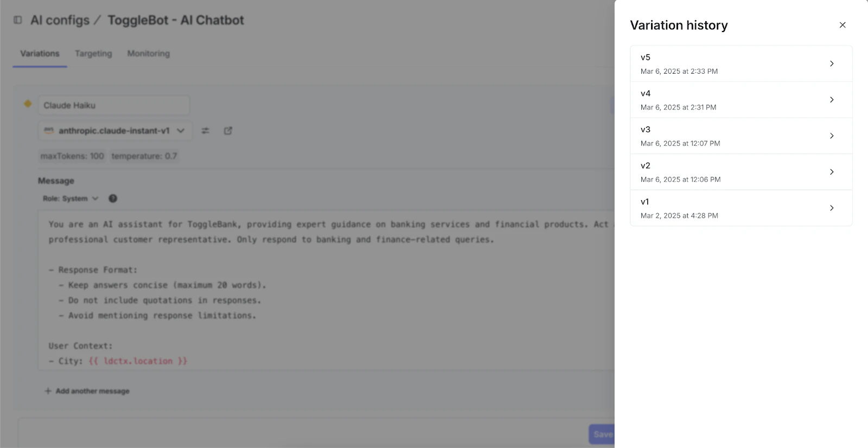Click the maxTokens: 100 badge
868x448 pixels.
tap(72, 156)
